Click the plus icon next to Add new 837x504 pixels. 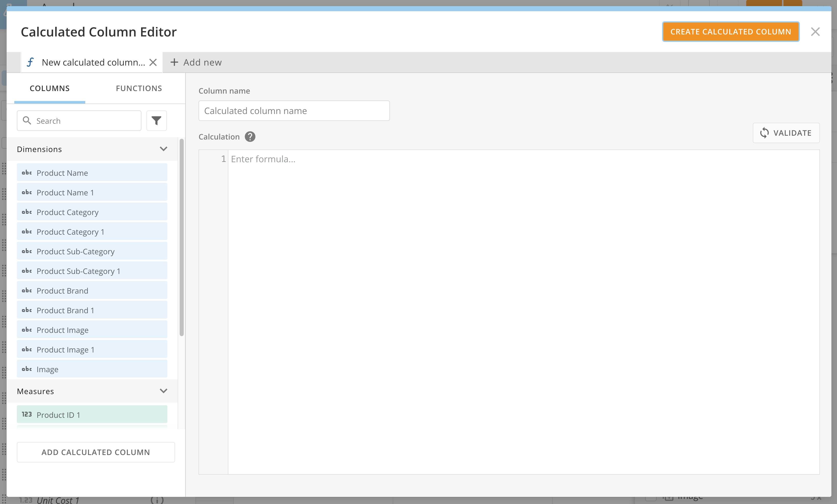[x=174, y=62]
